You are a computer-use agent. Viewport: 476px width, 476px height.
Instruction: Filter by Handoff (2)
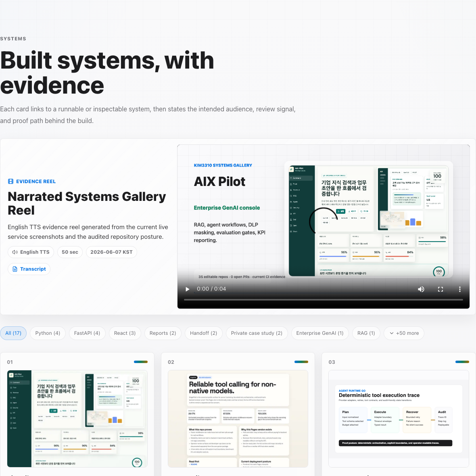click(x=203, y=333)
